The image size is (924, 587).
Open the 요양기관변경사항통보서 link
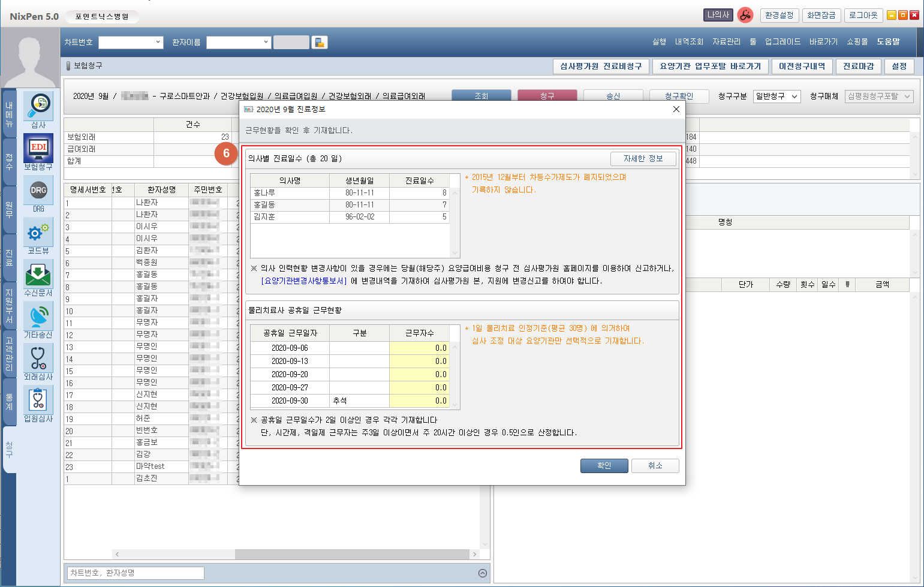coord(304,281)
